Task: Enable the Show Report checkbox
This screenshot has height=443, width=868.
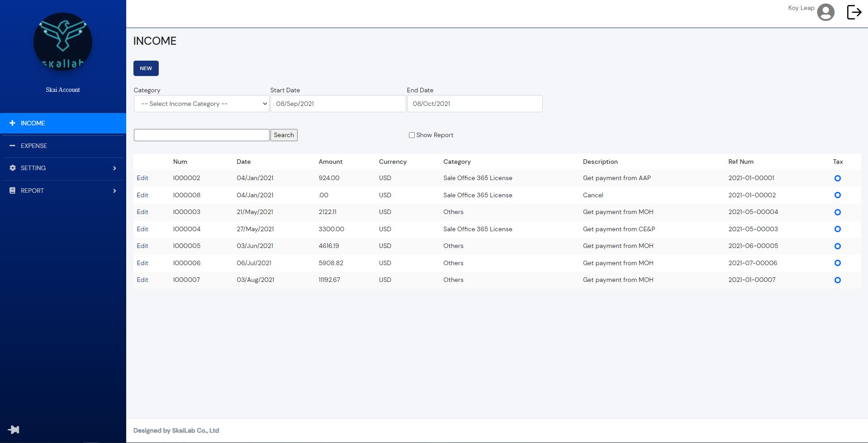Action: (412, 135)
